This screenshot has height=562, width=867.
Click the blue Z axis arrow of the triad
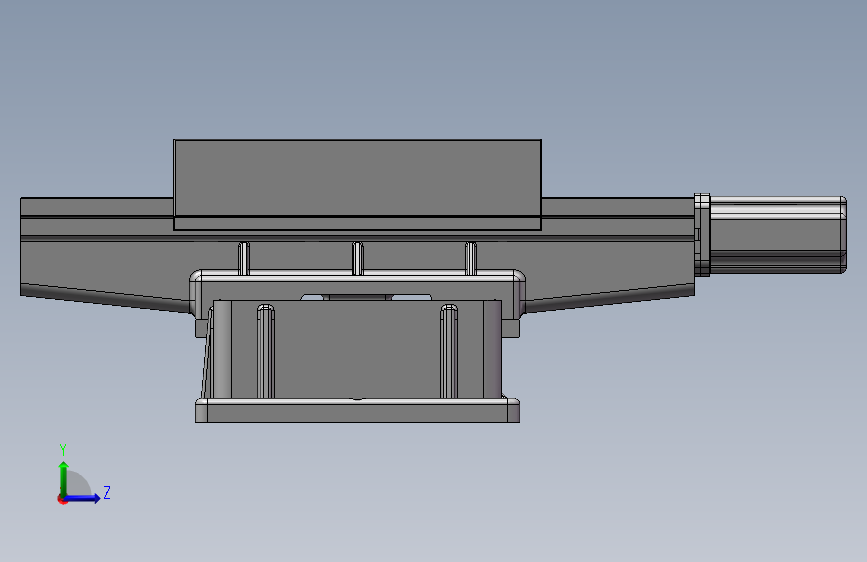pyautogui.click(x=83, y=498)
